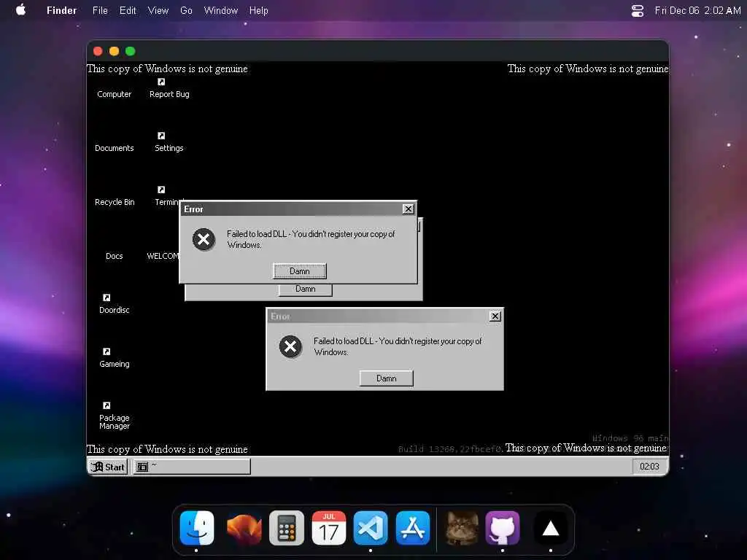Open Finder from the dock
The height and width of the screenshot is (560, 747).
point(197,528)
